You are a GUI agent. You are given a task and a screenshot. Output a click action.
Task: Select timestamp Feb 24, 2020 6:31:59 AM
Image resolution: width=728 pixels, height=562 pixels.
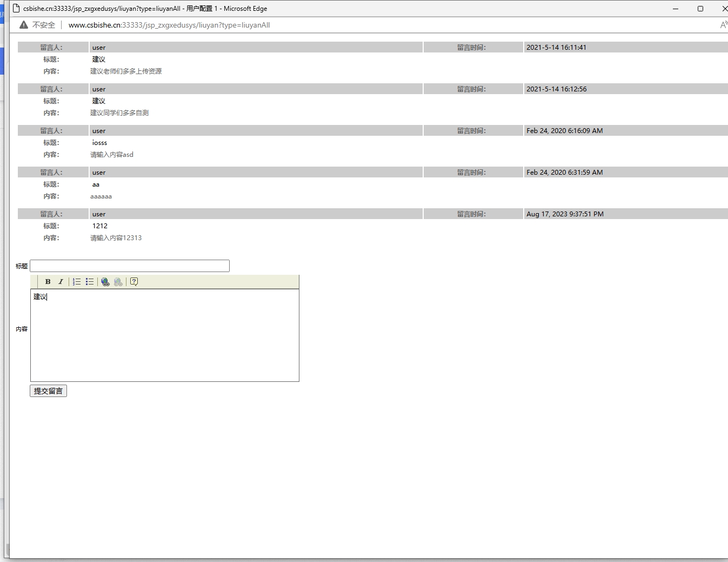(x=565, y=173)
